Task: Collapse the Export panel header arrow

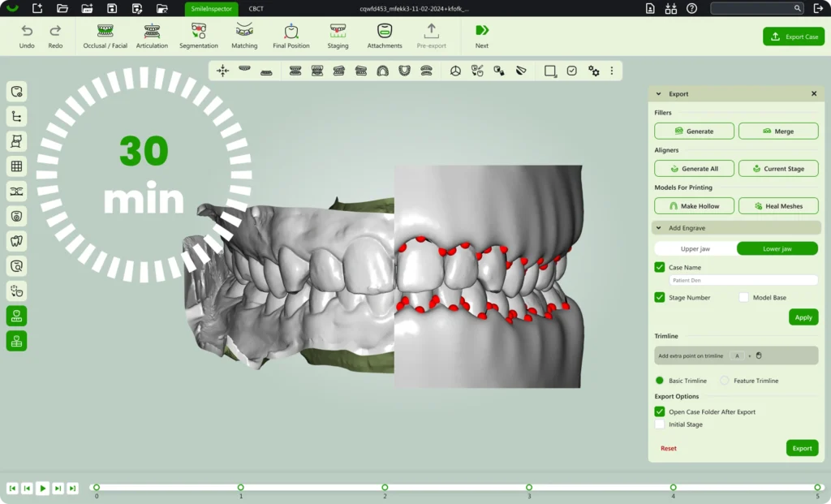Action: point(659,94)
